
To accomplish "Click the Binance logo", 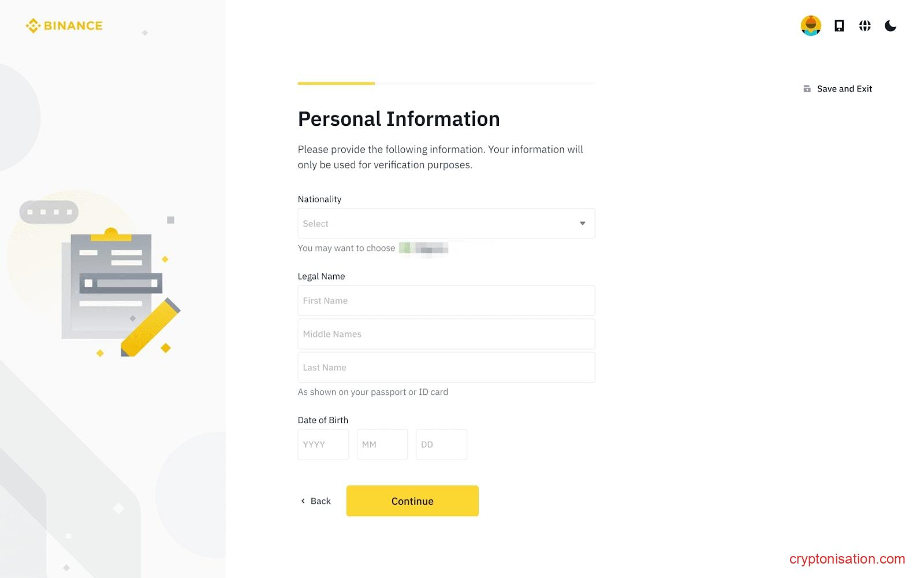I will pyautogui.click(x=64, y=25).
